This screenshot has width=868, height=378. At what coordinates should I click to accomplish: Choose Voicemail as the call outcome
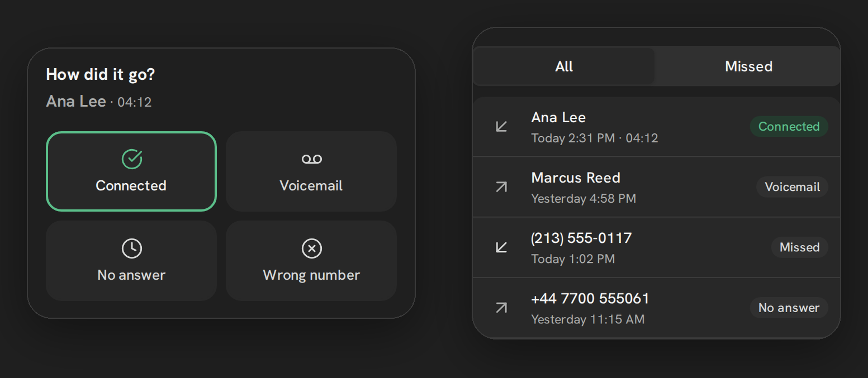point(311,171)
